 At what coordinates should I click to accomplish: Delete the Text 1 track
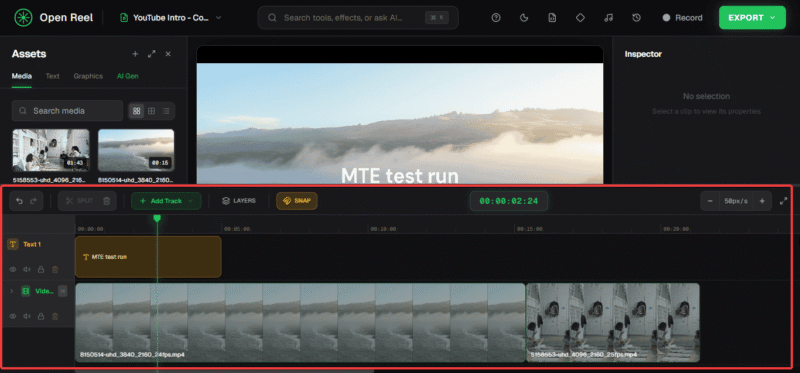[55, 269]
